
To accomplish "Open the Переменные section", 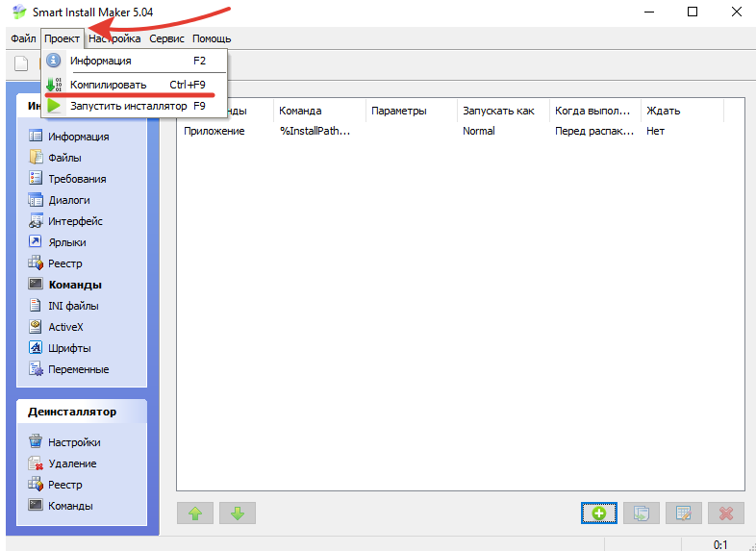I will [x=79, y=370].
